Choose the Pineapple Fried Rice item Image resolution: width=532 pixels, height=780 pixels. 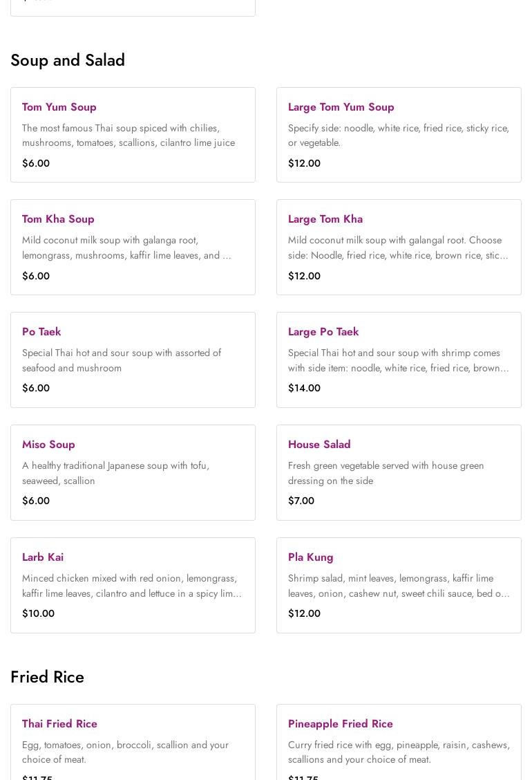(340, 724)
